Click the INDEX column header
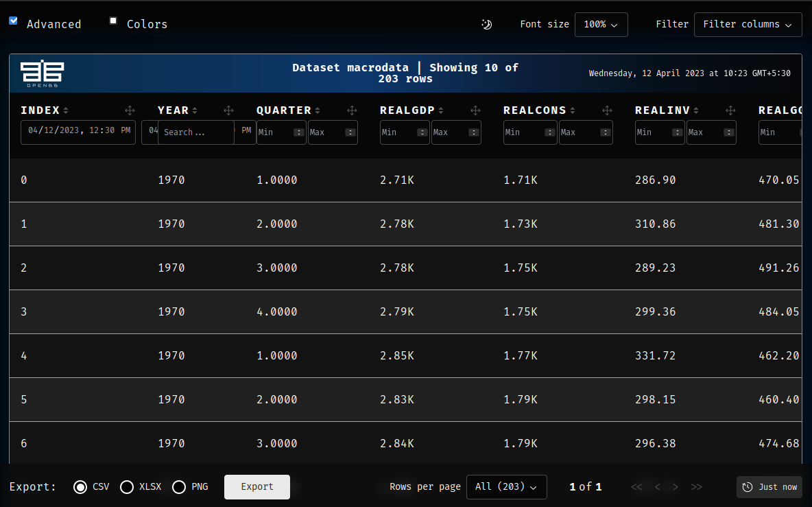Image resolution: width=812 pixels, height=507 pixels. [x=40, y=110]
